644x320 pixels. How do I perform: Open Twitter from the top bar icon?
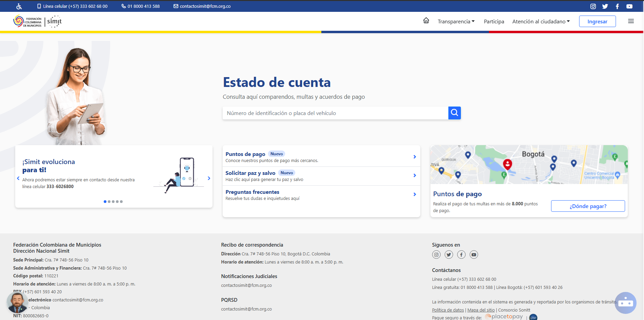[605, 6]
